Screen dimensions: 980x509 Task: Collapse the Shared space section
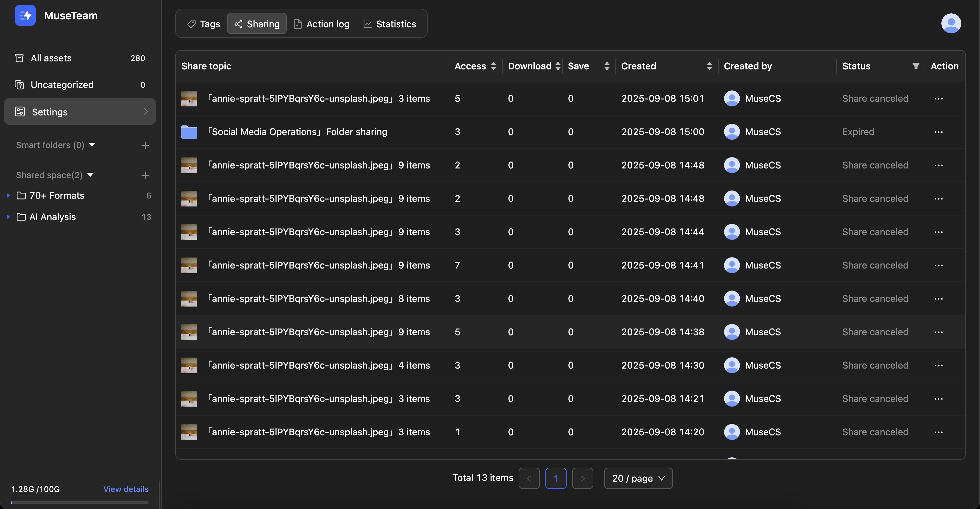tap(91, 175)
